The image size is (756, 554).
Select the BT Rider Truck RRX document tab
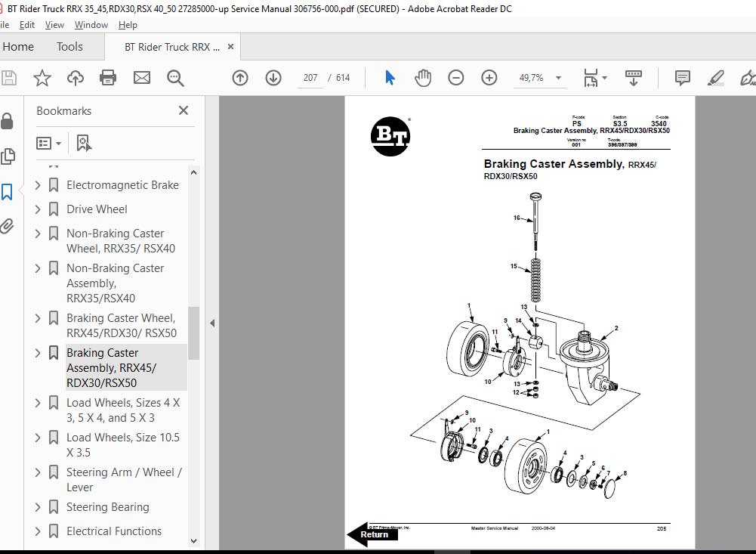(171, 47)
